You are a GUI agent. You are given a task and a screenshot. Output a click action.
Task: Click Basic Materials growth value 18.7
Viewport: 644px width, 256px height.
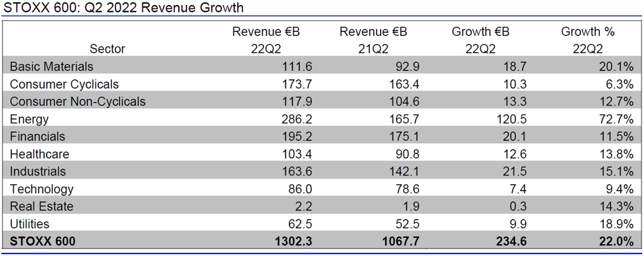[x=514, y=66]
